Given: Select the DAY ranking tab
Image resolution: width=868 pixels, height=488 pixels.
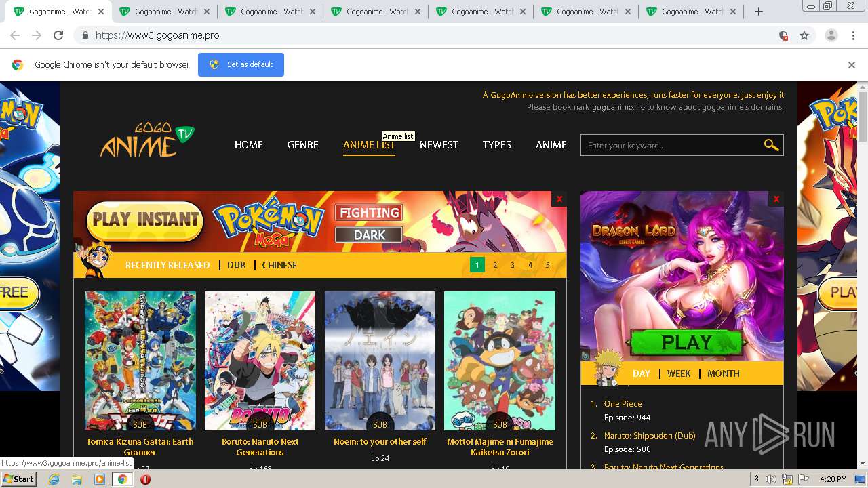Looking at the screenshot, I should pyautogui.click(x=642, y=373).
